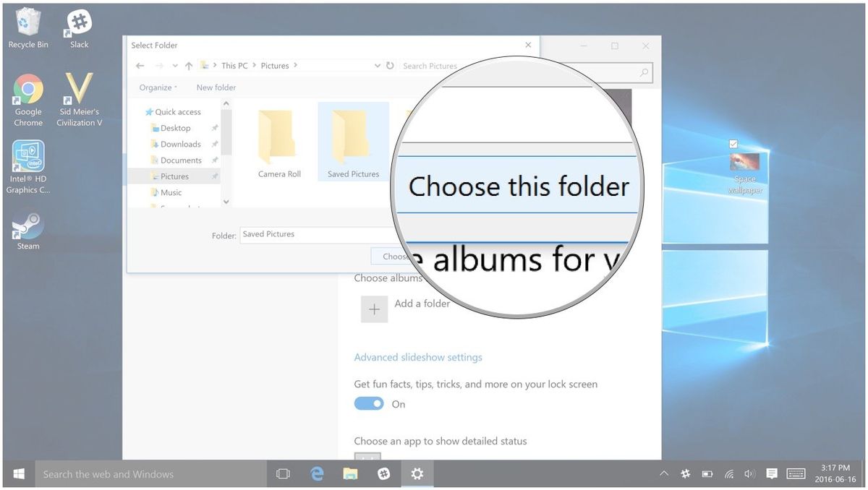The image size is (868, 490).
Task: Open Advanced slideshow settings
Action: tap(418, 357)
